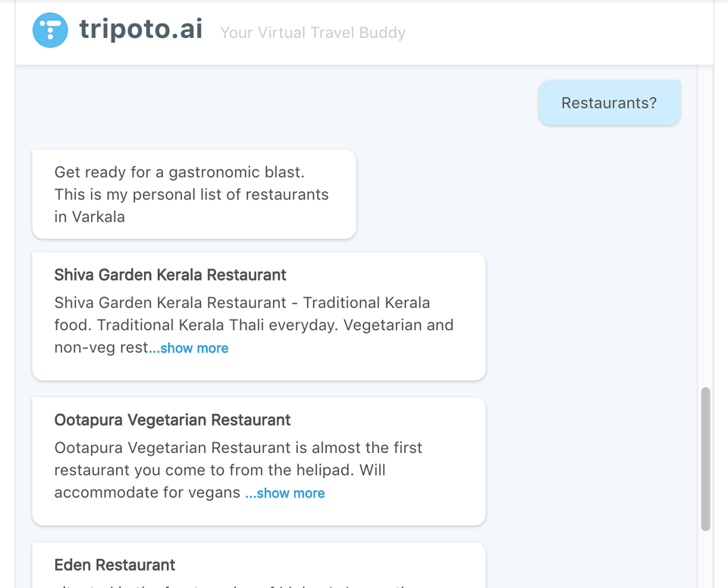This screenshot has width=728, height=588.
Task: Click empty chat area beside the Restaurants bubble
Action: [x=278, y=102]
